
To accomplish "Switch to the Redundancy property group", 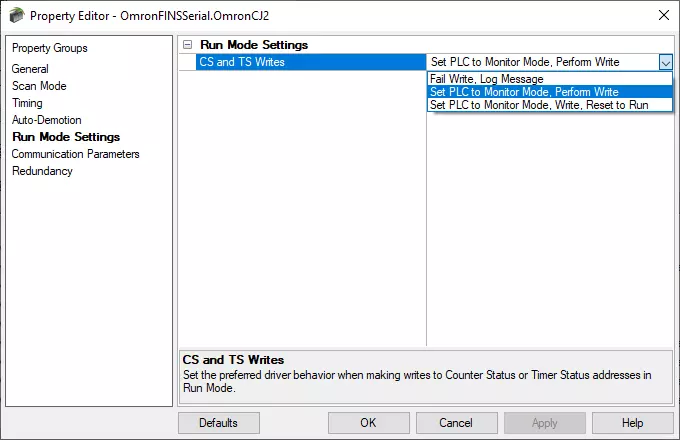I will tap(42, 171).
